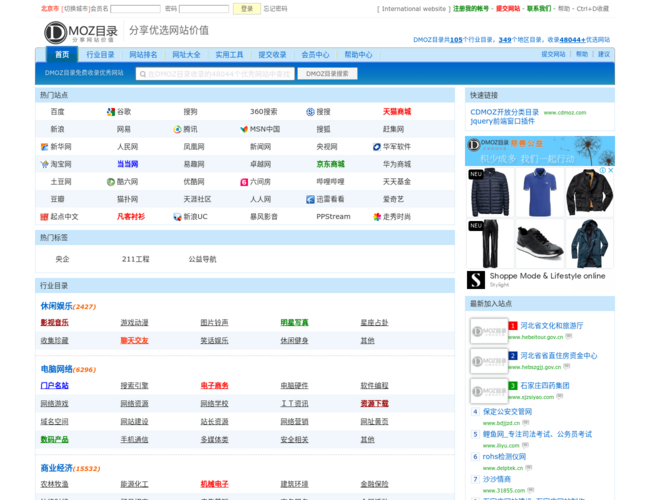Image resolution: width=650 pixels, height=500 pixels.
Task: Click the Google (谷歌) site icon
Action: click(111, 112)
